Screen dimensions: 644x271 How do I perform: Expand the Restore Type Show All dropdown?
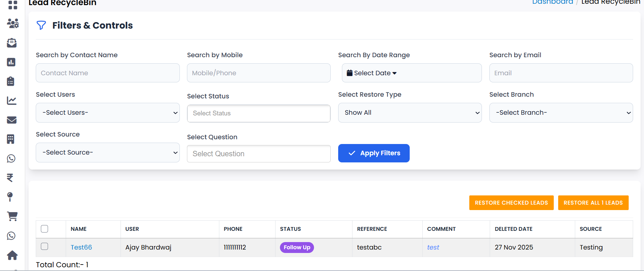(x=410, y=113)
